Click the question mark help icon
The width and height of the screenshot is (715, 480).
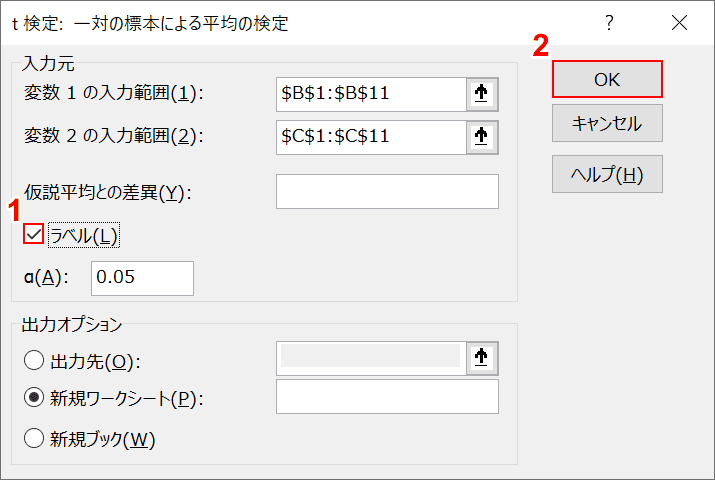point(609,22)
